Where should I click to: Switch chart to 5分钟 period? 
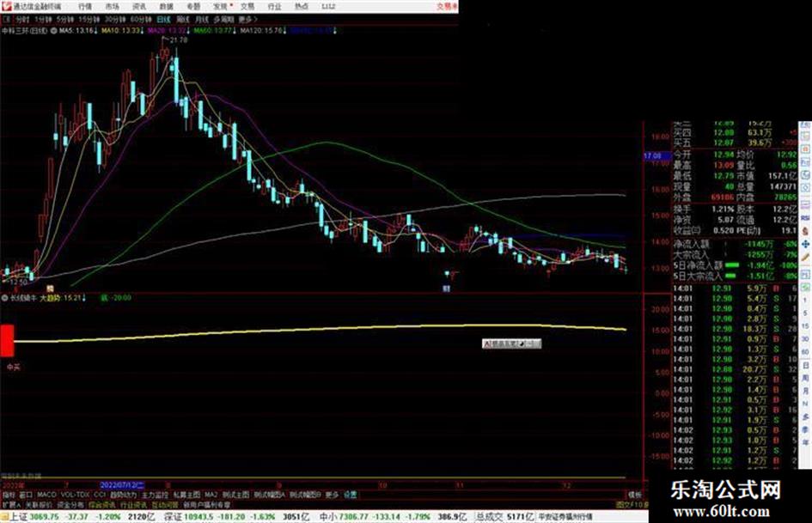tap(64, 19)
